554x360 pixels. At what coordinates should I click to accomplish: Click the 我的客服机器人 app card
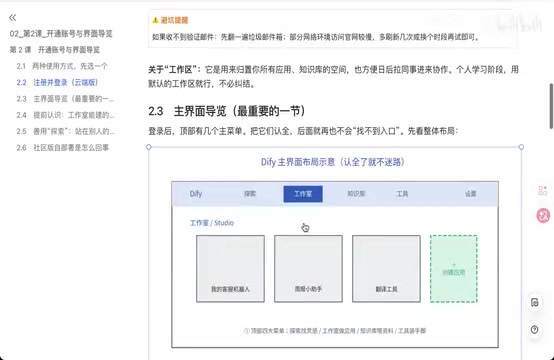[230, 268]
